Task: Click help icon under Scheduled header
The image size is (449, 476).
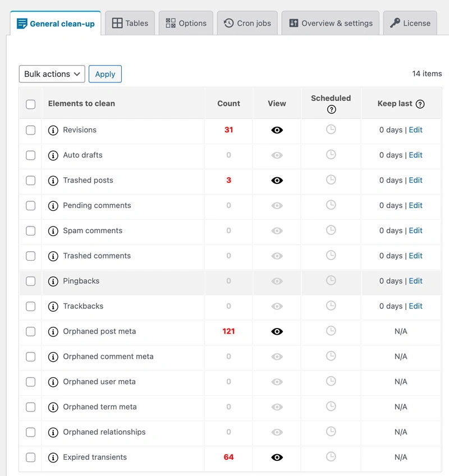Action: [x=332, y=109]
